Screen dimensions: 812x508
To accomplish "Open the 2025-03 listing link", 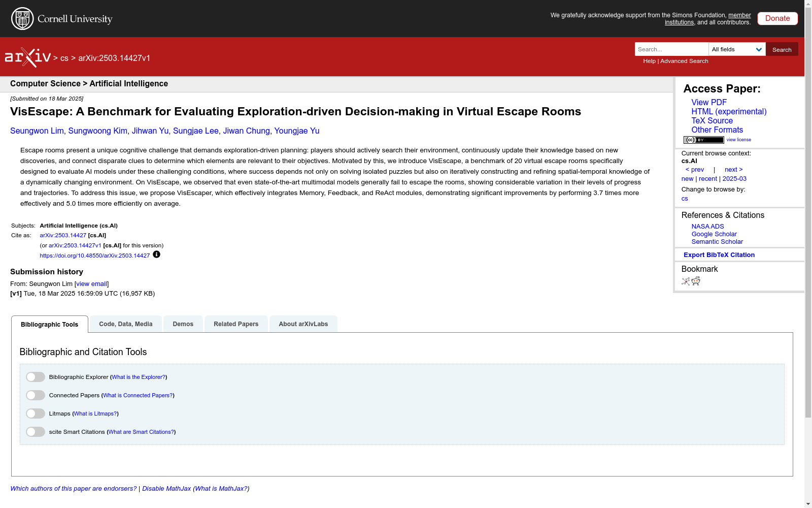I will (x=734, y=179).
